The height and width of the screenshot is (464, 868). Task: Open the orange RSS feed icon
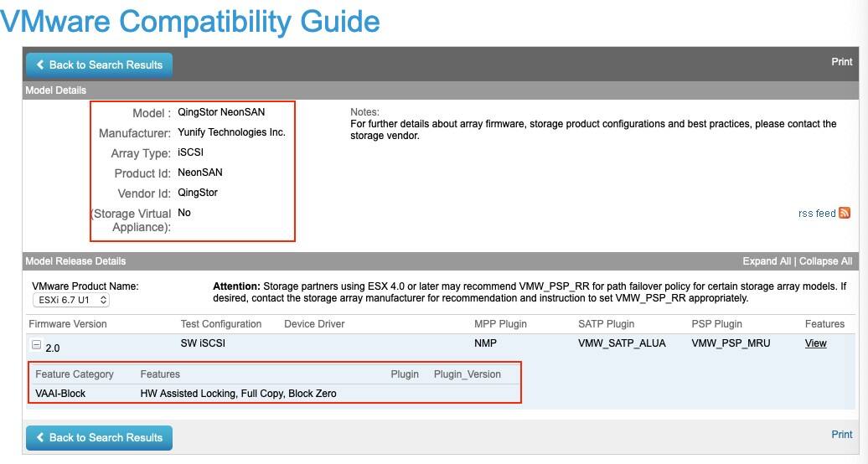845,213
